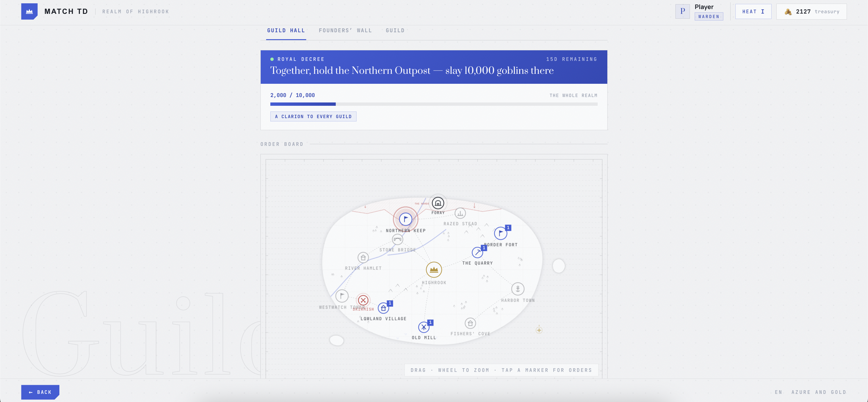The height and width of the screenshot is (402, 868).
Task: Select the River Hamlet house marker
Action: (x=363, y=258)
